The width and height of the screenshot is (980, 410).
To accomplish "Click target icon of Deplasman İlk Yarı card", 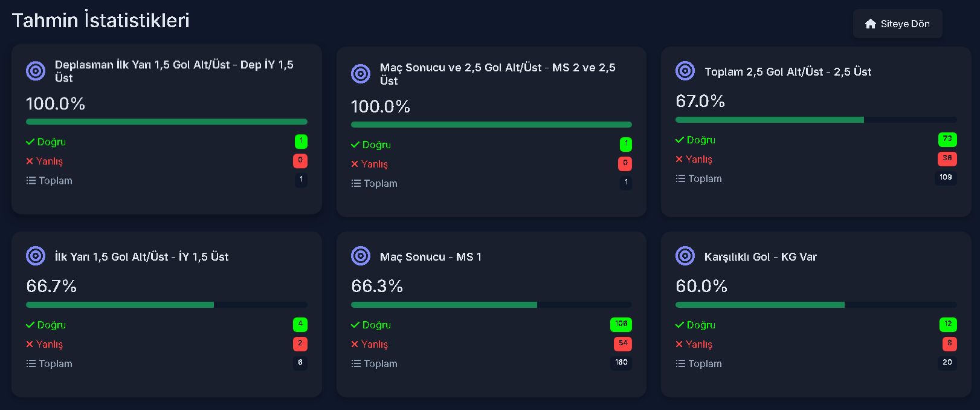I will (x=36, y=71).
